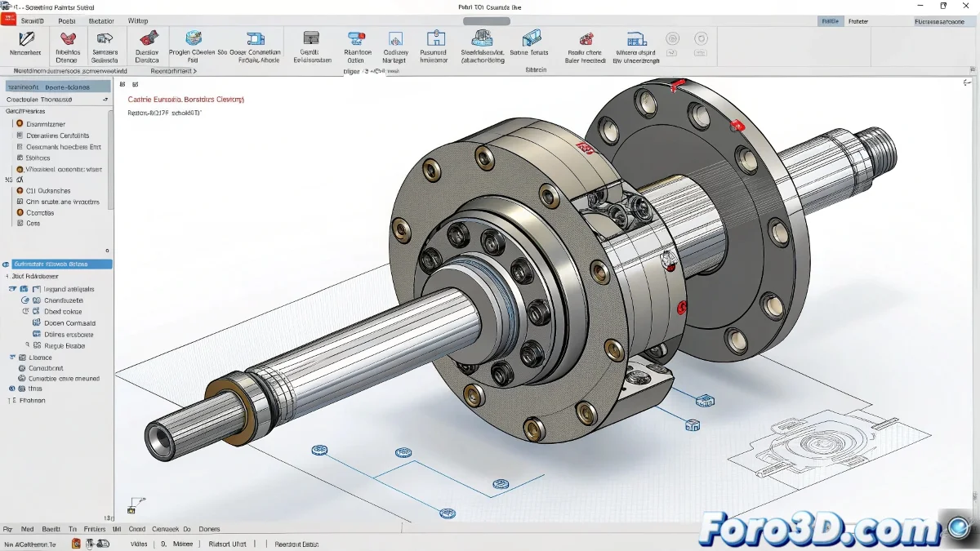Open the Mhcera utsprd blue drawing icon
This screenshot has height=551, width=980.
click(637, 38)
